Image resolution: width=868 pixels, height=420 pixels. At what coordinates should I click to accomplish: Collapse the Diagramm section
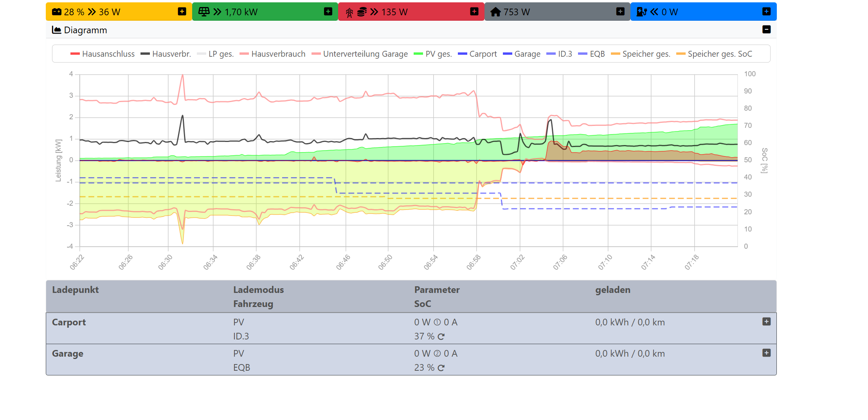point(766,29)
